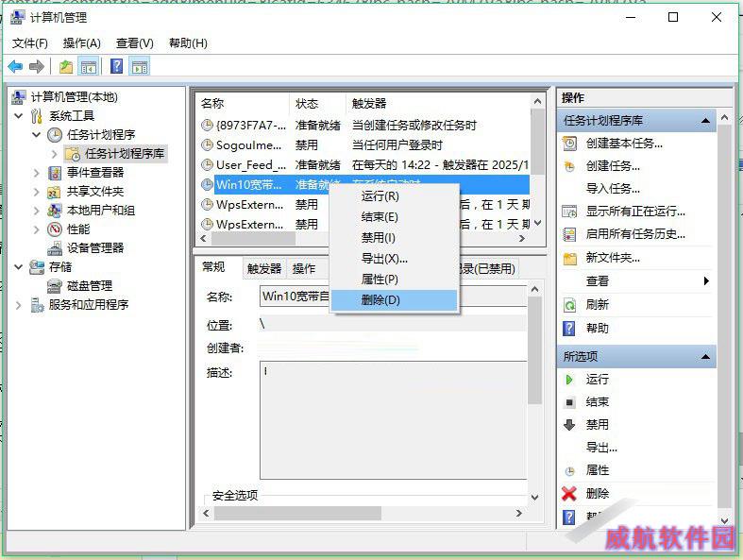Open the 文件(F) menu
This screenshot has width=743, height=560.
click(30, 43)
